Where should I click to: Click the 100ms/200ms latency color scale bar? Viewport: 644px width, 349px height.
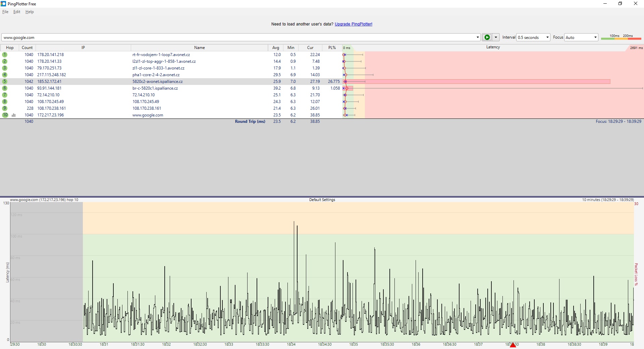click(x=621, y=38)
